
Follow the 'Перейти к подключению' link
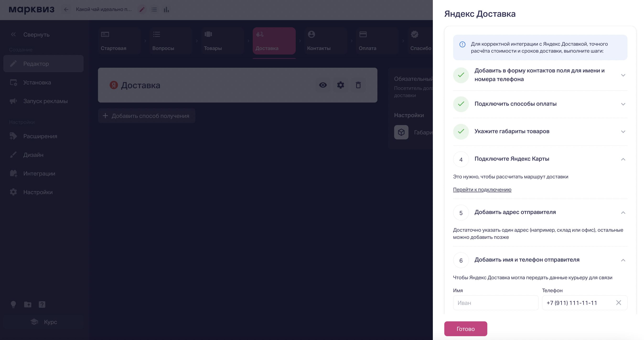[482, 189]
